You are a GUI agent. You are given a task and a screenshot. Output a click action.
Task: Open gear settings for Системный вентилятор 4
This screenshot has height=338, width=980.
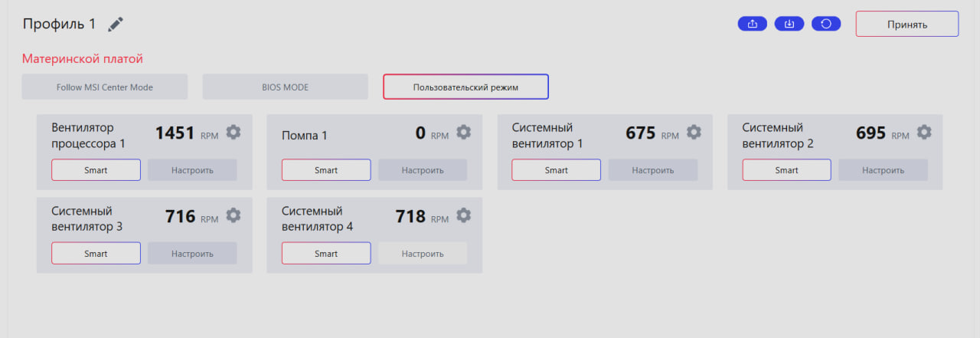(x=463, y=215)
